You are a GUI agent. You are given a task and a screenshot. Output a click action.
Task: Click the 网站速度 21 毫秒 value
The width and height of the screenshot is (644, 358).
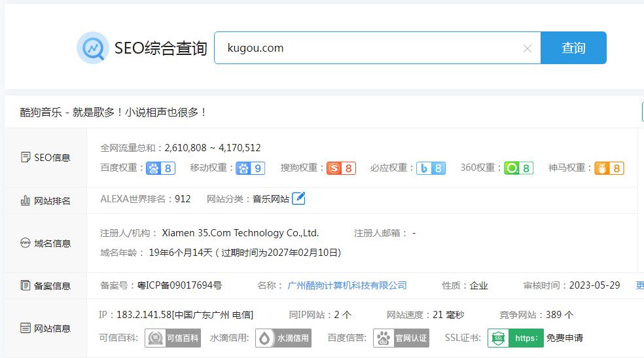[x=448, y=315]
